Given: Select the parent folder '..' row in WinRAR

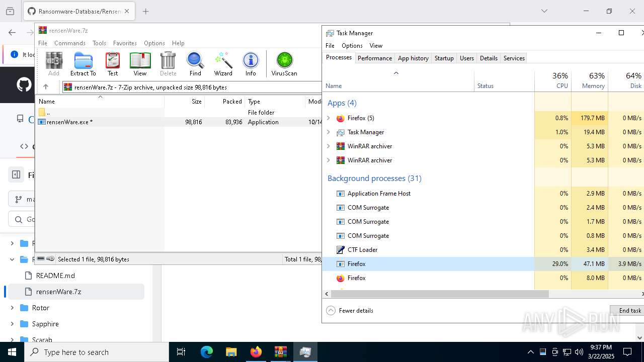Looking at the screenshot, I should click(179, 113).
